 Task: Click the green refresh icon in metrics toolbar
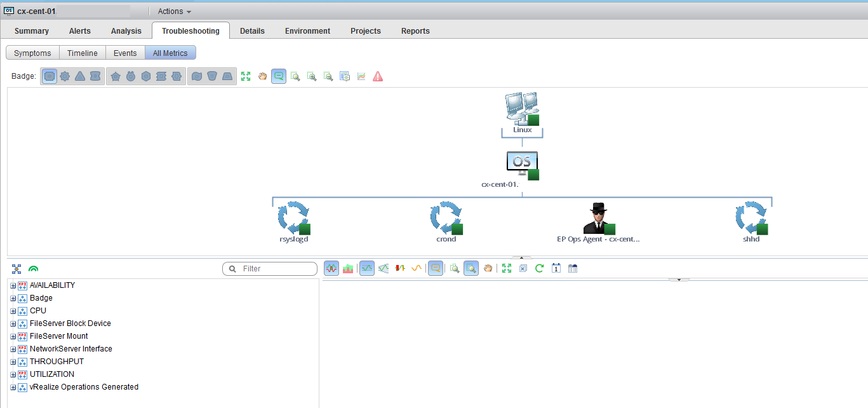point(539,268)
